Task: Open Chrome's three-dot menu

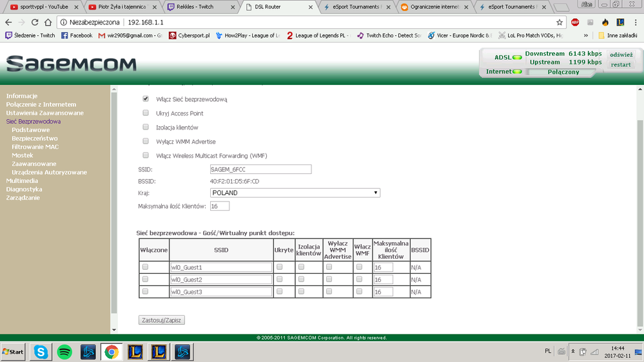Action: 634,22
